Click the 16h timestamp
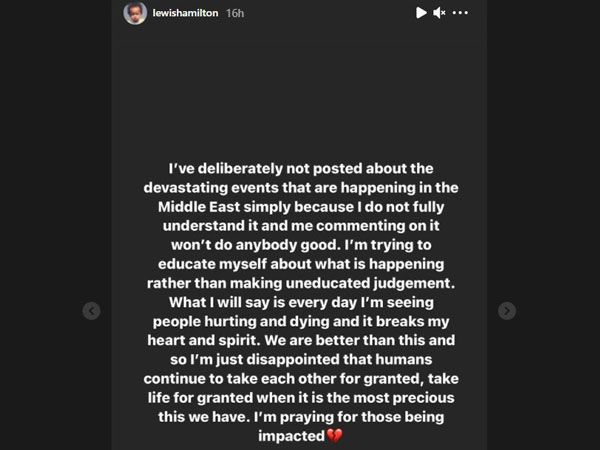Viewport: 600px width, 450px height. (x=236, y=13)
